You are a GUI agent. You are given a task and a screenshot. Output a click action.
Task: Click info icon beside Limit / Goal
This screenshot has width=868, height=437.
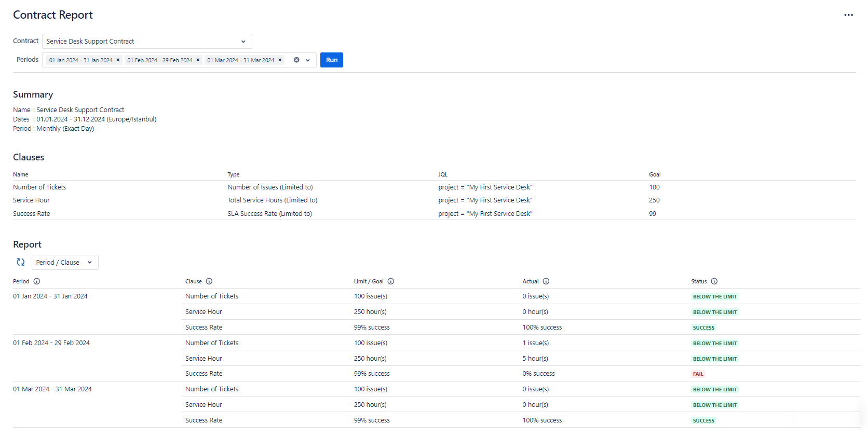(x=391, y=281)
